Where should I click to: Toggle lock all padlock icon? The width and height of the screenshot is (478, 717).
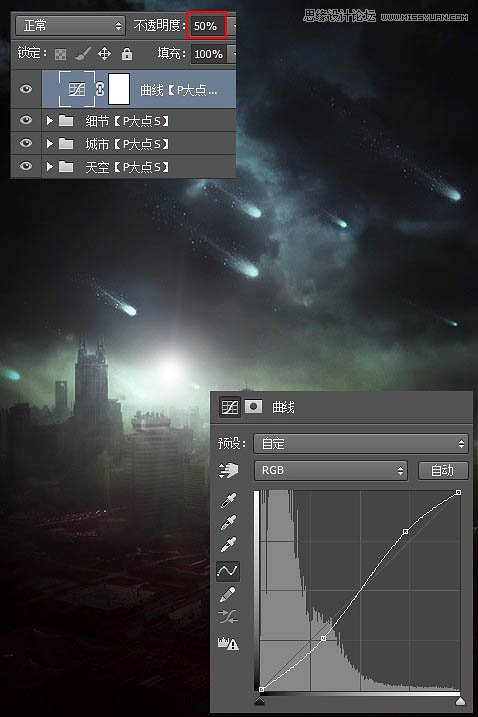(127, 54)
